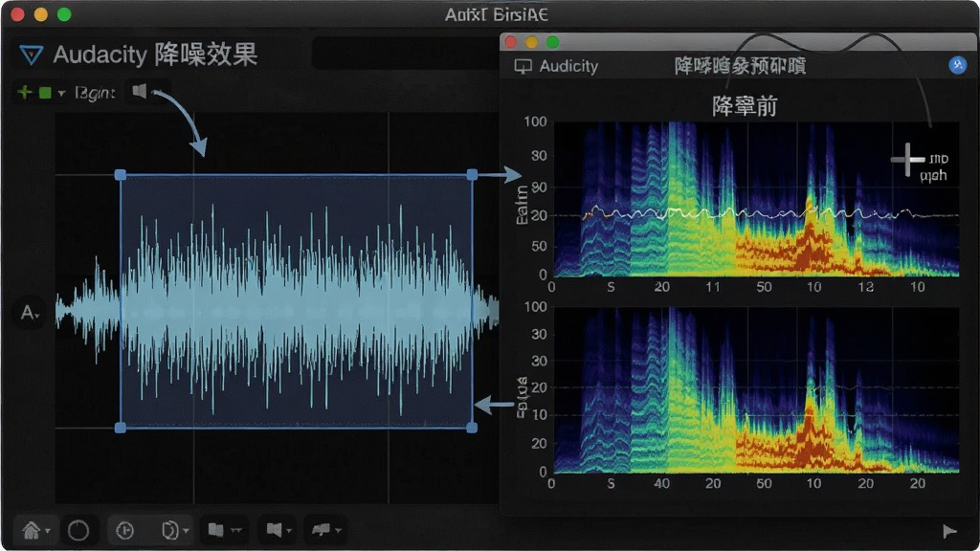Click the top-left selection handle on the waveform
The image size is (980, 551).
coord(121,175)
